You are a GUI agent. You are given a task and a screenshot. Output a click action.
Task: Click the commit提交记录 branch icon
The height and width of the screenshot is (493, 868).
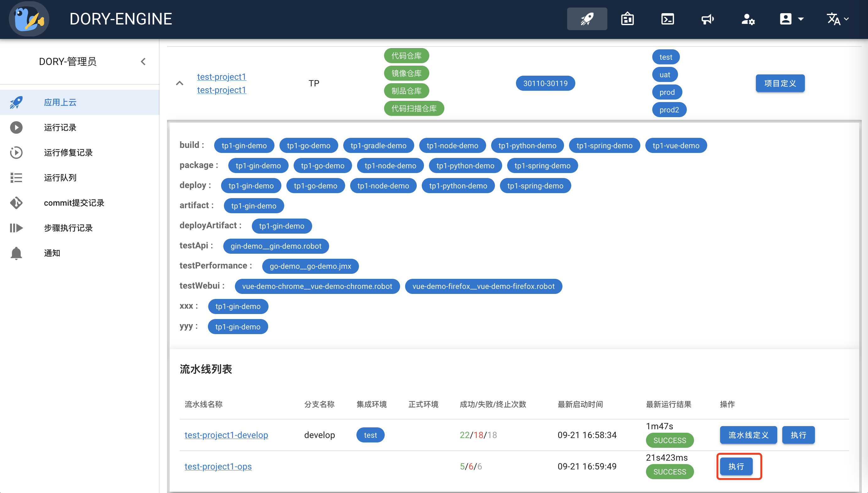(16, 203)
